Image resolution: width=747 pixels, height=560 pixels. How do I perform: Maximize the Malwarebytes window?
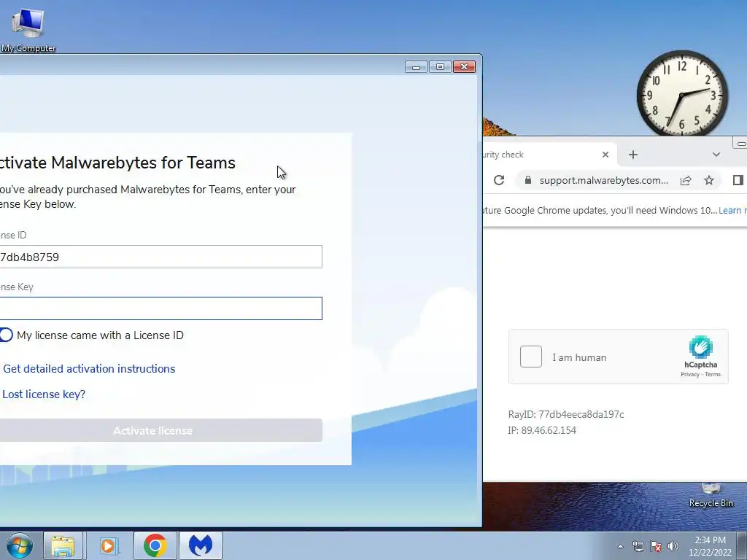[440, 66]
